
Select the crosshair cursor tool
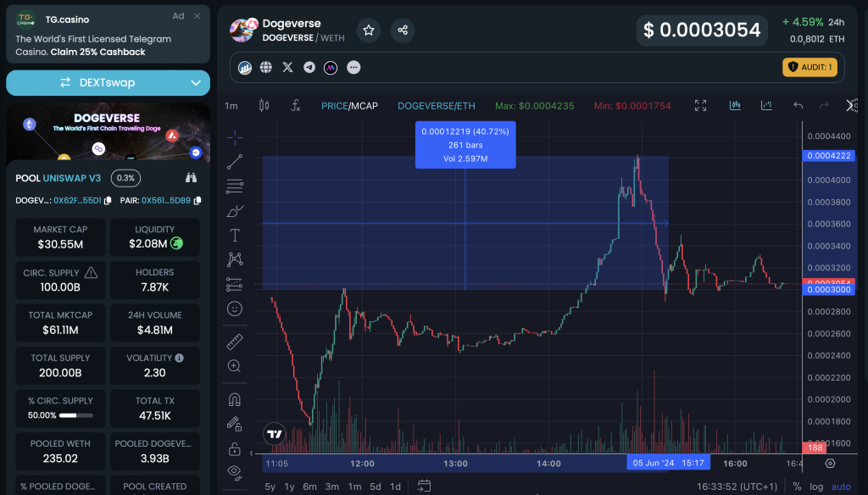coord(235,136)
